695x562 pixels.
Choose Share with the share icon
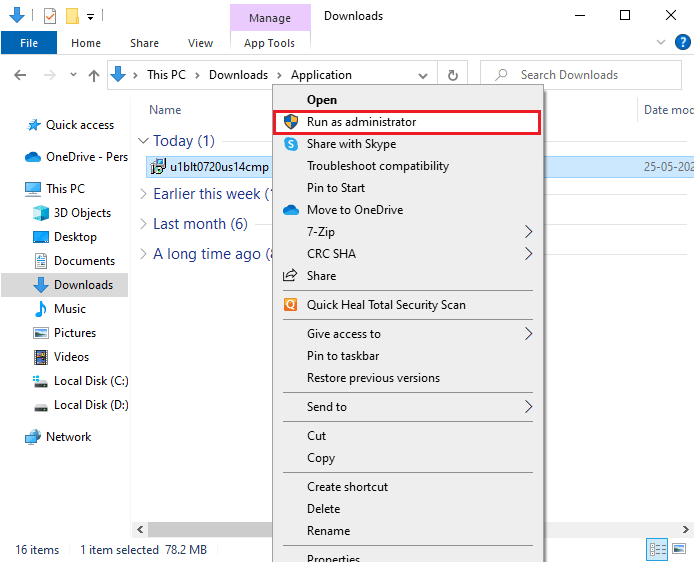coord(407,276)
